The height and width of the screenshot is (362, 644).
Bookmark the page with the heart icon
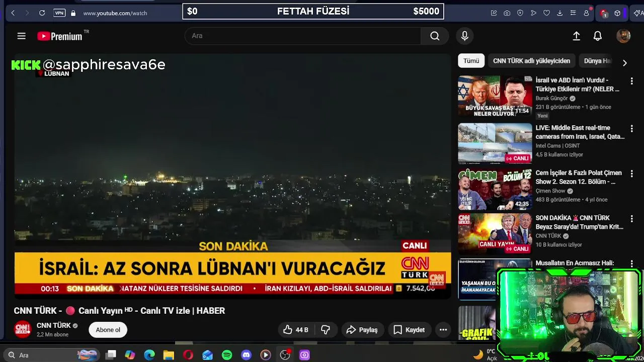[546, 13]
